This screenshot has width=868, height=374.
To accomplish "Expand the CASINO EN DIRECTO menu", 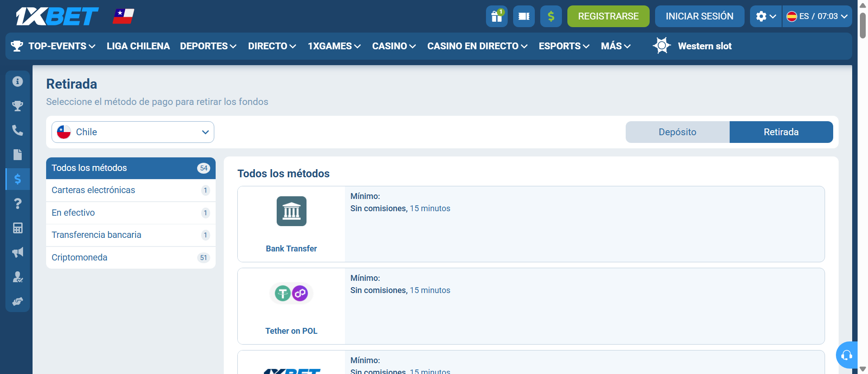I will point(477,46).
